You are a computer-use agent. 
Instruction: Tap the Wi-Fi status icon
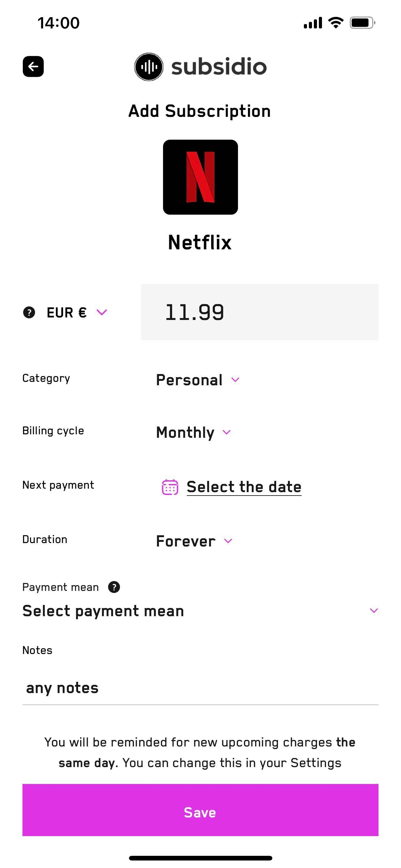(336, 22)
